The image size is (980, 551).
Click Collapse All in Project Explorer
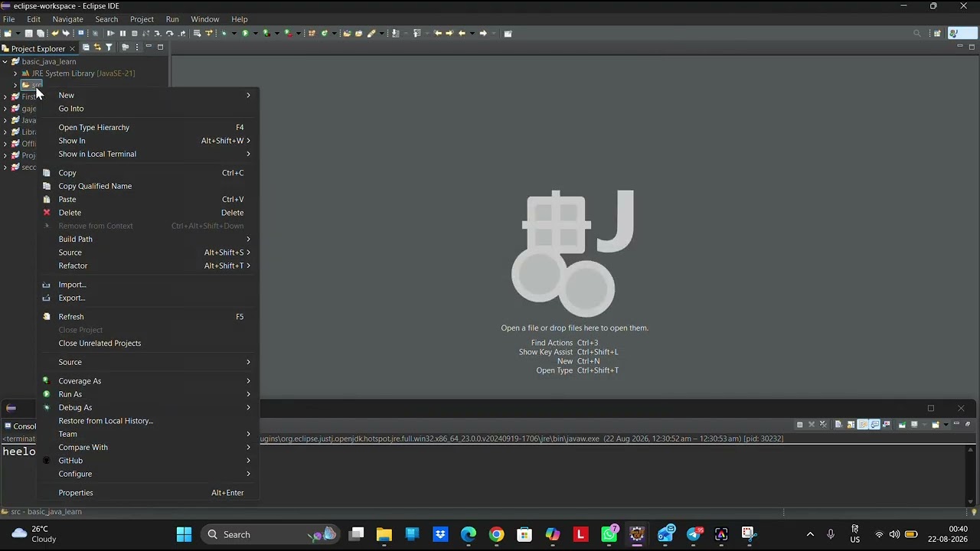86,47
